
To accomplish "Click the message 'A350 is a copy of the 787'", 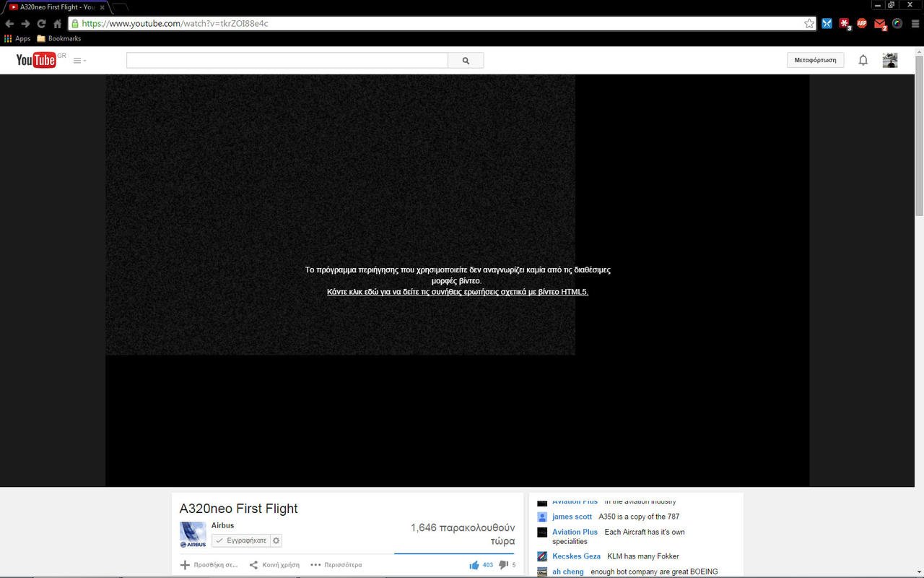I will tap(639, 517).
